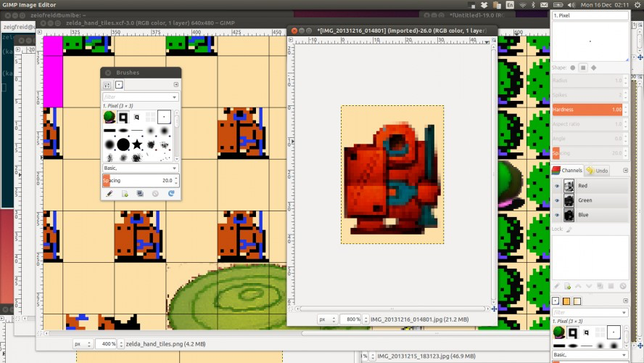Screen dimensions: 644x363
Task: Click the Duplicate channel icon
Action: pos(600,286)
